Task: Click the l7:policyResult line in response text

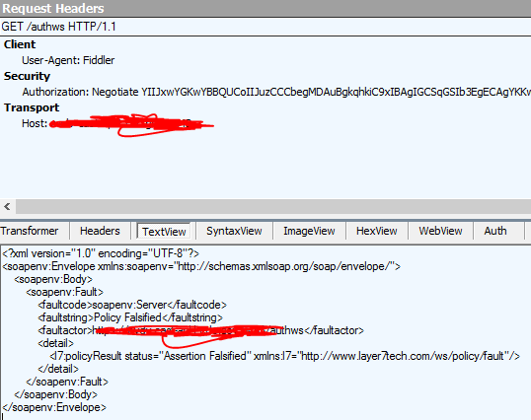Action: (x=285, y=356)
